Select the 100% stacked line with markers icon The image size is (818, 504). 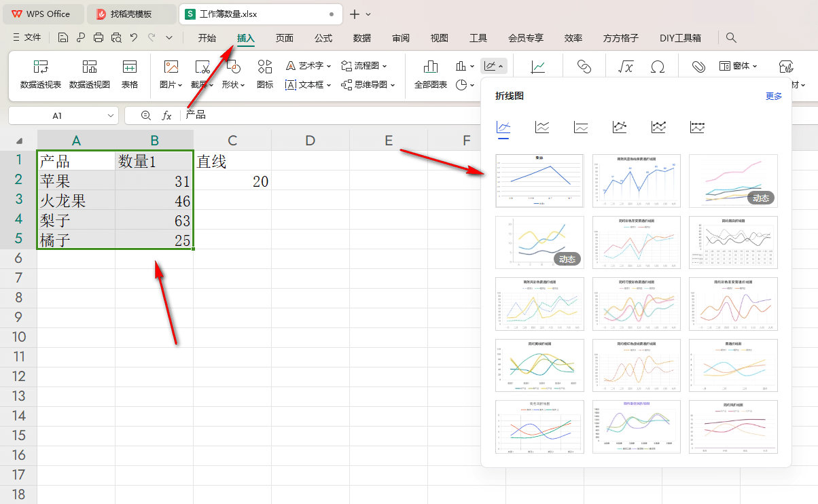(x=697, y=126)
